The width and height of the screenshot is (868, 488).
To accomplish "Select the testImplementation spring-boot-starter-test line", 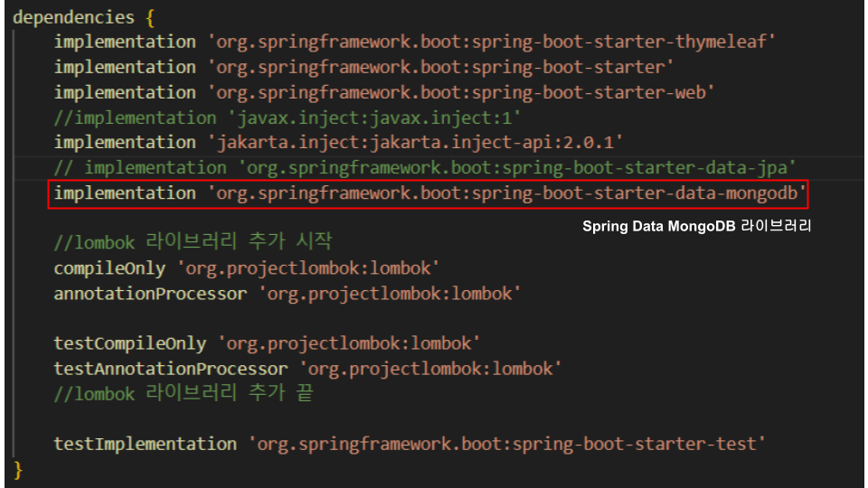I will [410, 445].
